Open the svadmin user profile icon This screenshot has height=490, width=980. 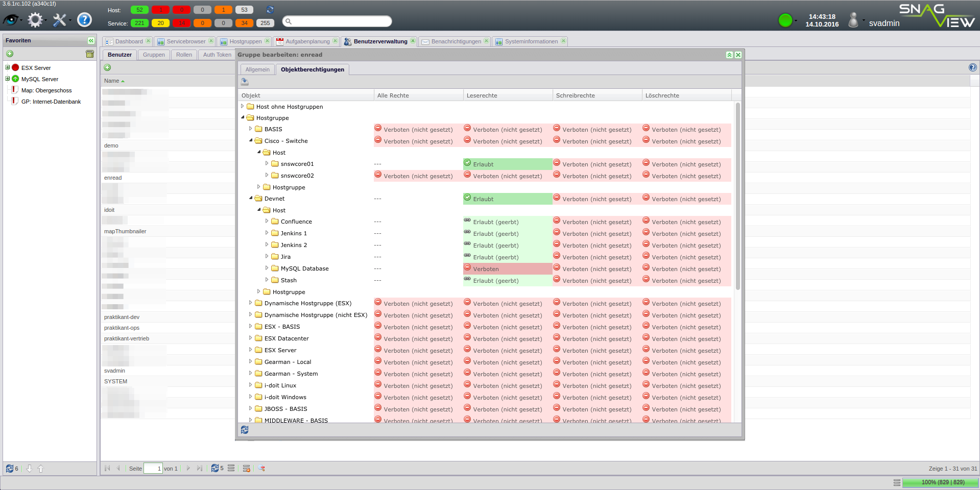[x=853, y=20]
